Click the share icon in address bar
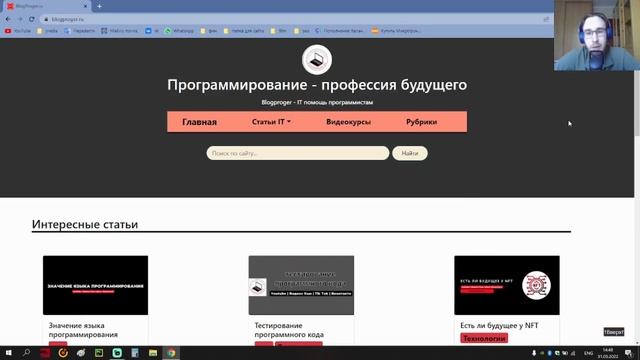 [x=546, y=19]
